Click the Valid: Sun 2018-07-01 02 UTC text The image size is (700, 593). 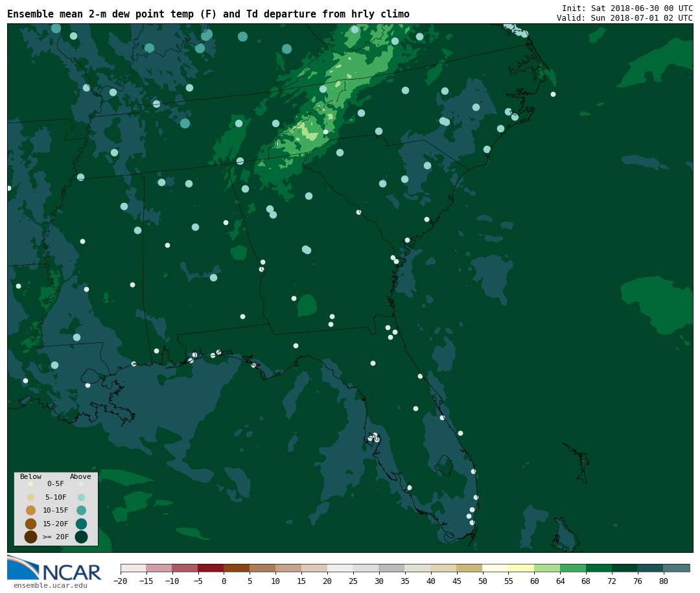click(625, 18)
